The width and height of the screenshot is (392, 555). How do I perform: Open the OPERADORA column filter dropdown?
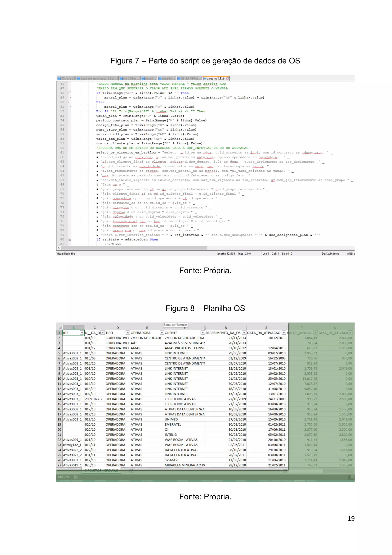click(162, 333)
